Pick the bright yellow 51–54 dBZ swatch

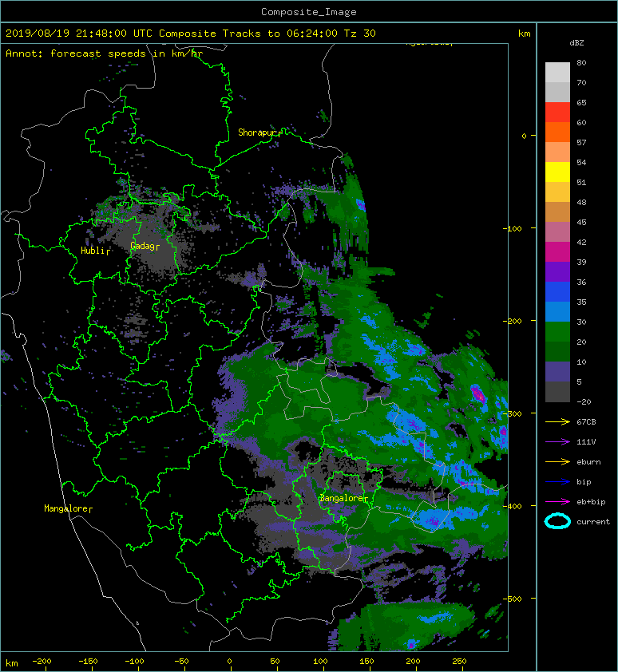click(557, 172)
